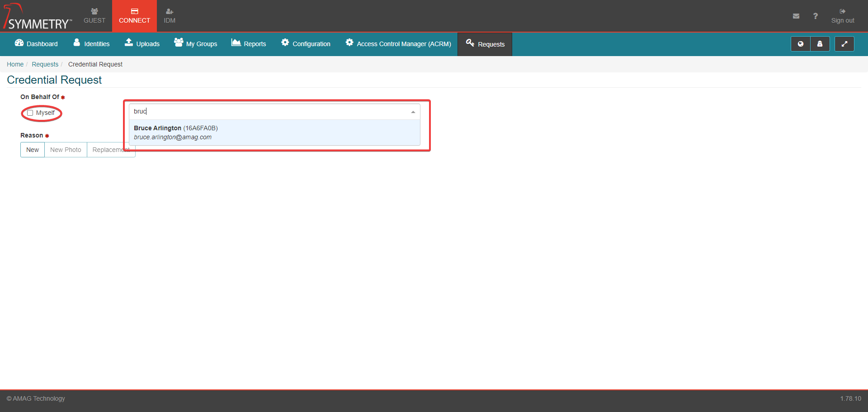This screenshot has height=412, width=868.
Task: Sign out of the application
Action: pos(843,16)
